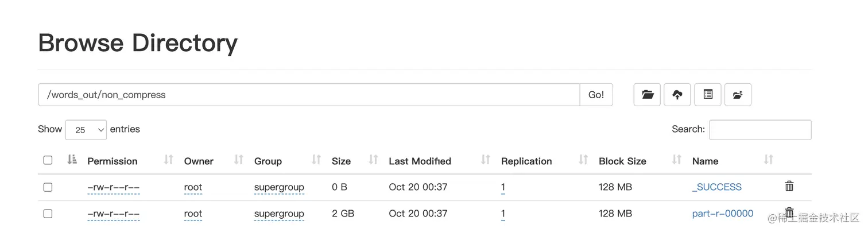The image size is (868, 232).
Task: Check the _SUCCESS row checkbox
Action: [x=48, y=187]
